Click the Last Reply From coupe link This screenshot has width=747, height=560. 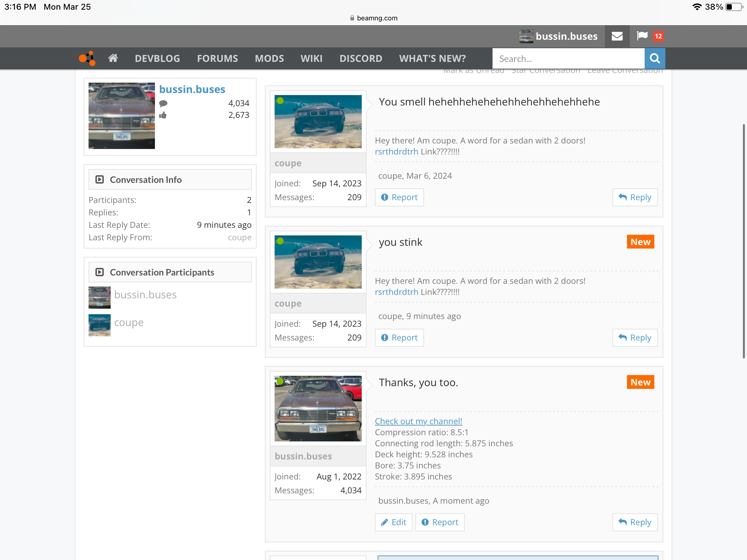[x=240, y=237]
